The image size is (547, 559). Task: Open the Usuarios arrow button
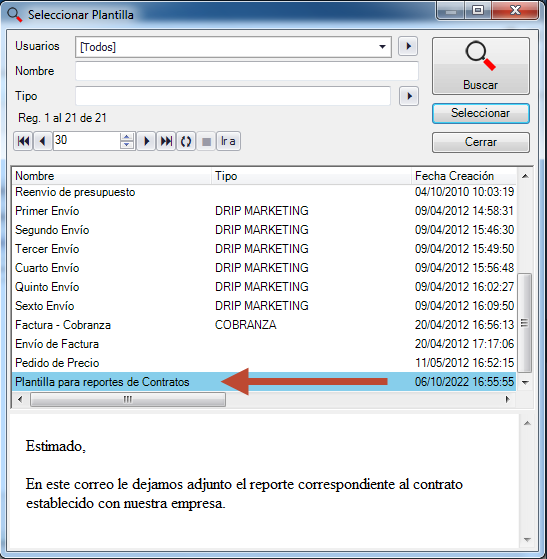pyautogui.click(x=408, y=46)
